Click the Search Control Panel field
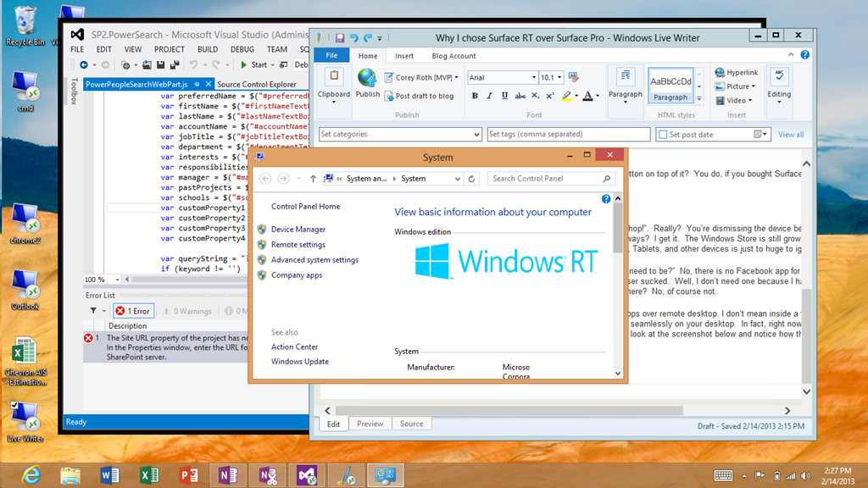868x488 pixels. (x=551, y=178)
